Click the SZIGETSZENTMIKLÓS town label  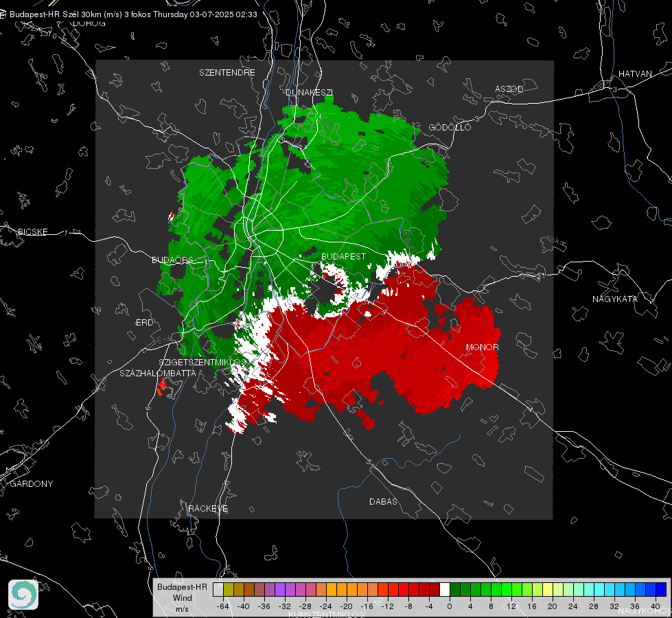coord(202,362)
